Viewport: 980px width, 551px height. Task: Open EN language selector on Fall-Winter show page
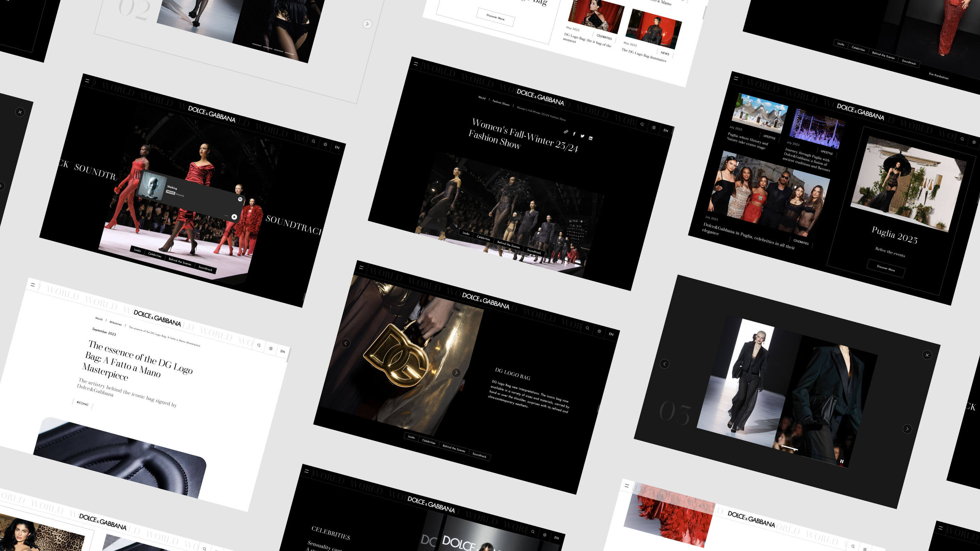[x=666, y=130]
